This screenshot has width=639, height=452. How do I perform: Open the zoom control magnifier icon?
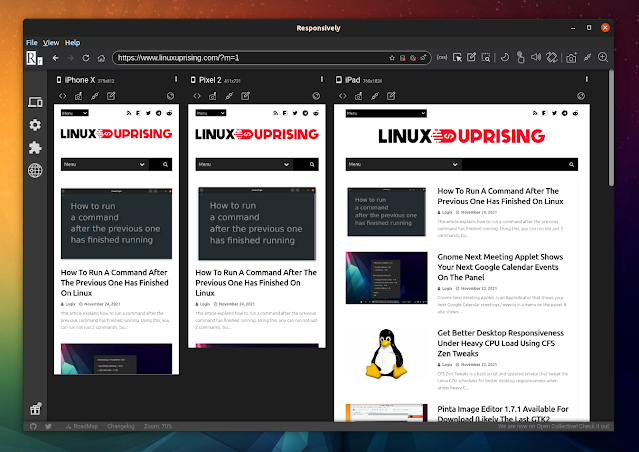[x=603, y=57]
